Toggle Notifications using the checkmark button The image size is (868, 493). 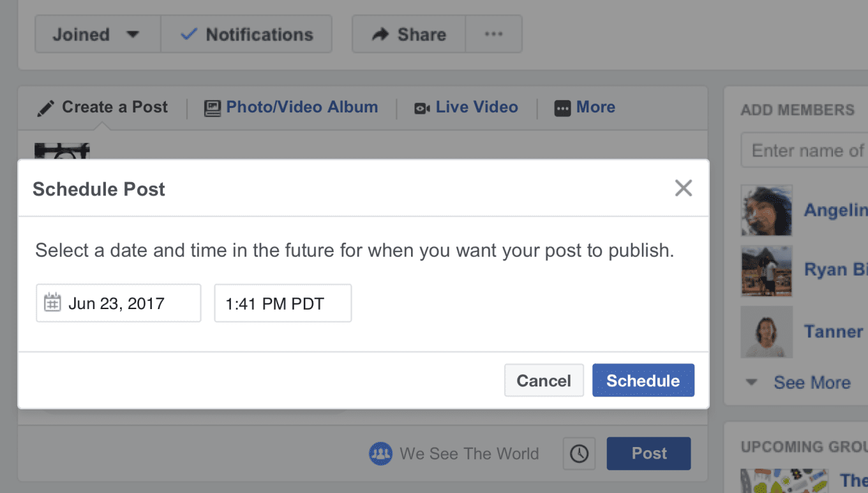(246, 34)
